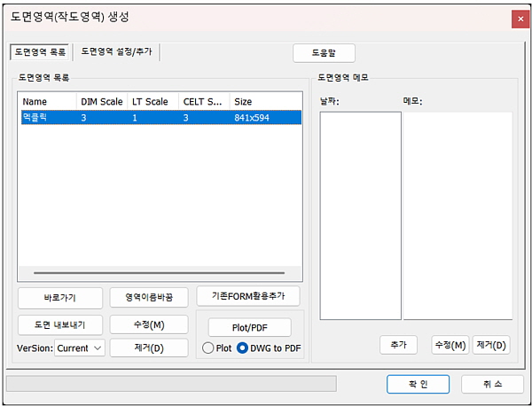The height and width of the screenshot is (406, 532).
Task: Click 수정(M) in the memo section
Action: coord(450,346)
